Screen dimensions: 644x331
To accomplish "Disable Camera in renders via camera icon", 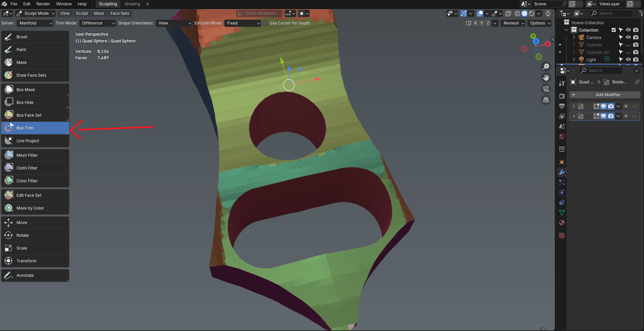I will 636,37.
